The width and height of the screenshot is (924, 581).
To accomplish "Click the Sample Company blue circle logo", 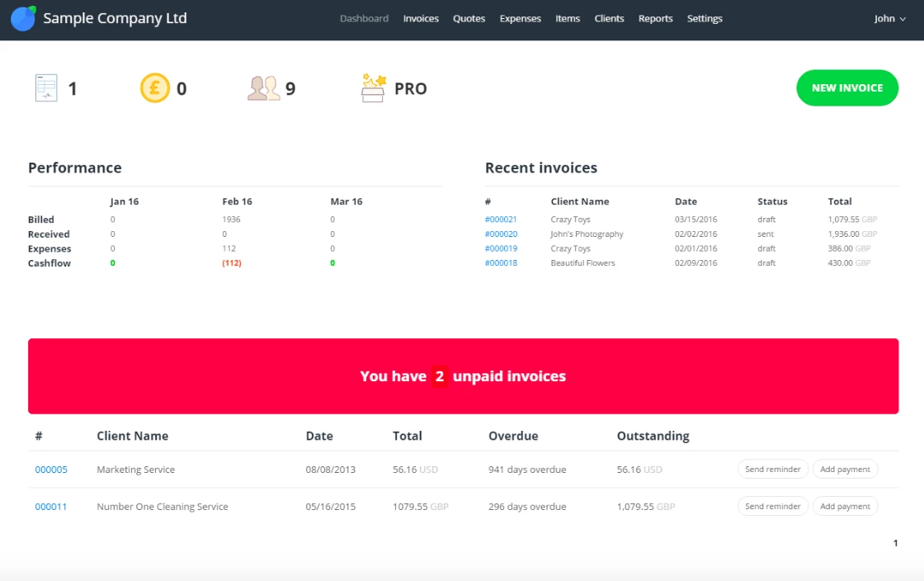I will pyautogui.click(x=23, y=18).
